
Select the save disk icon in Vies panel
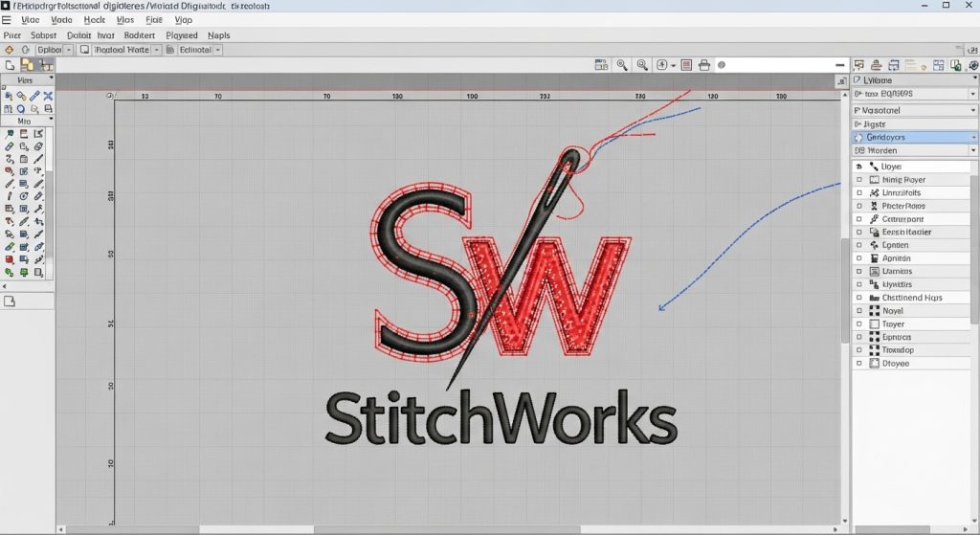[x=48, y=109]
